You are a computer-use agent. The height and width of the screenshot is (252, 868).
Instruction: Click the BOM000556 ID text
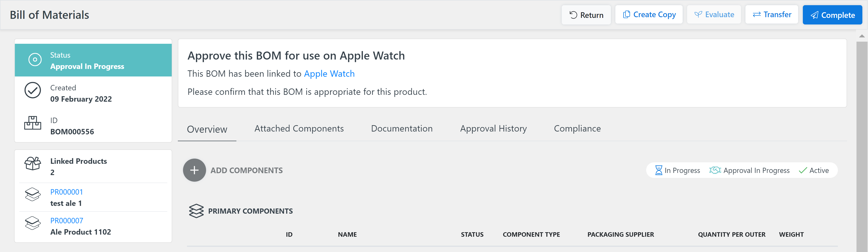click(72, 132)
